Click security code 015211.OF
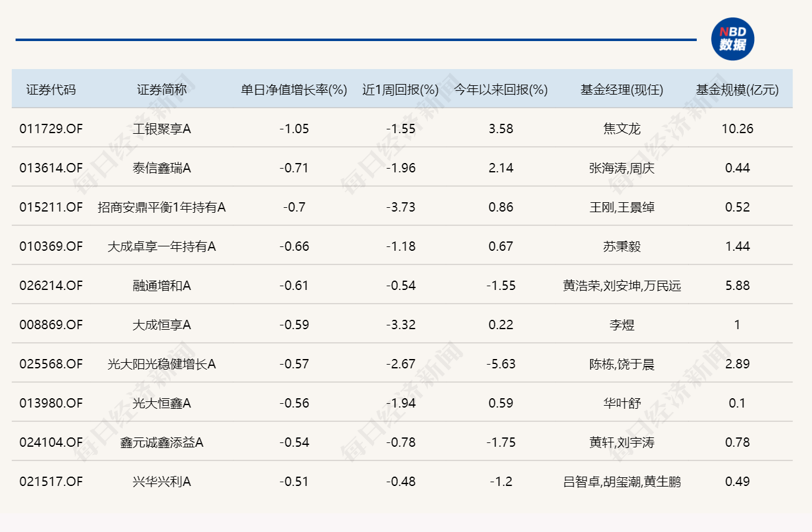This screenshot has height=532, width=812. click(x=51, y=207)
